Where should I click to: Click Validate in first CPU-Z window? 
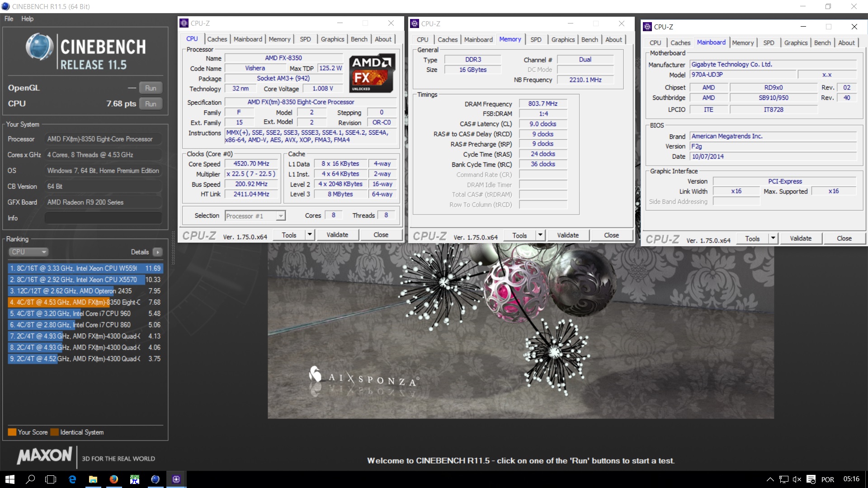337,235
